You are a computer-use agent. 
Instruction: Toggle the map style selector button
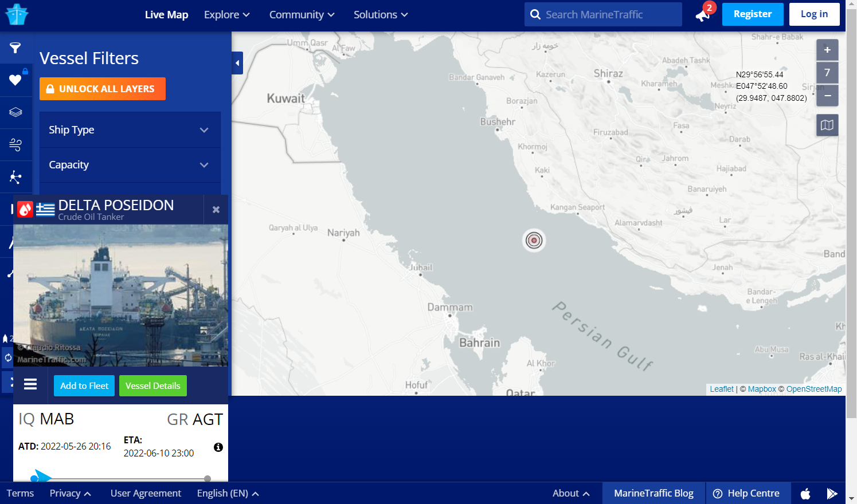click(827, 125)
